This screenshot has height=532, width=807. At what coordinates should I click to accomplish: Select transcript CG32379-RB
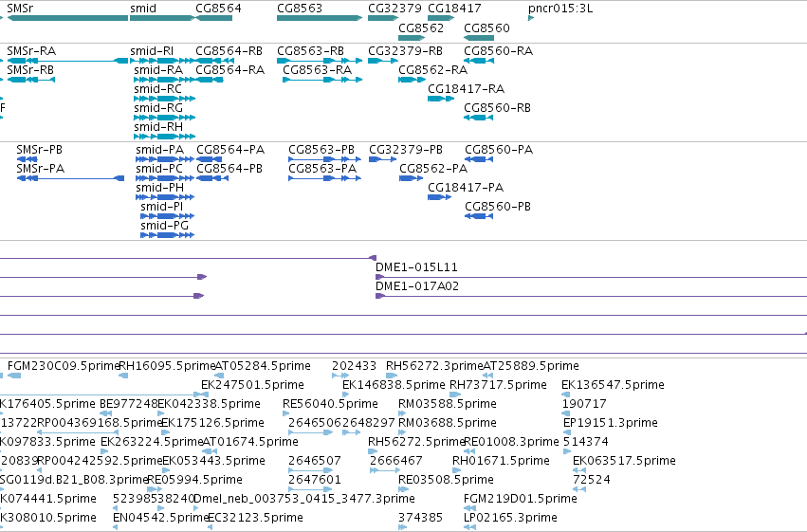coord(406,51)
